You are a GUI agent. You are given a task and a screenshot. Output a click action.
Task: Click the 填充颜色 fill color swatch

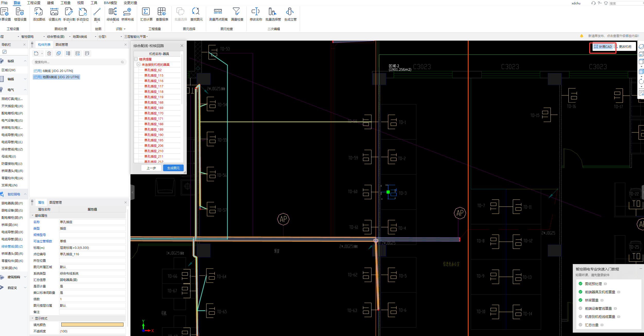point(92,325)
